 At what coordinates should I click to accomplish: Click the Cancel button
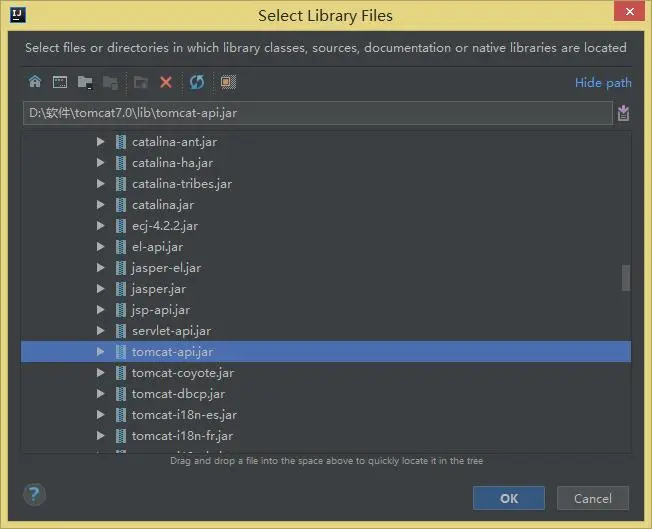pos(593,498)
